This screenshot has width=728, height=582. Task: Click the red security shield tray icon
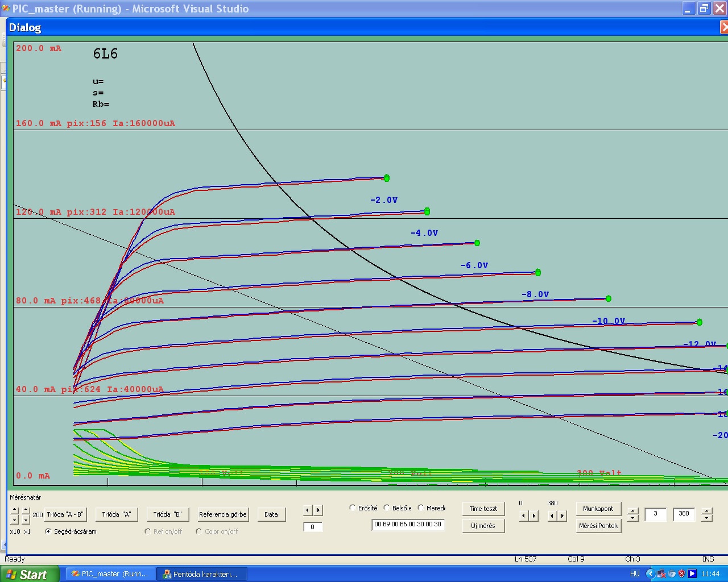[x=682, y=573]
